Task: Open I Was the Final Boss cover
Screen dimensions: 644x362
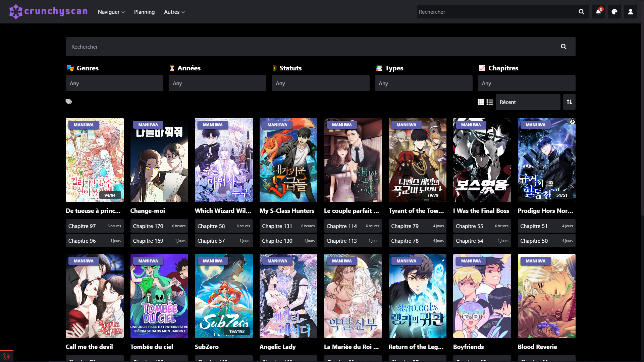Action: tap(482, 160)
